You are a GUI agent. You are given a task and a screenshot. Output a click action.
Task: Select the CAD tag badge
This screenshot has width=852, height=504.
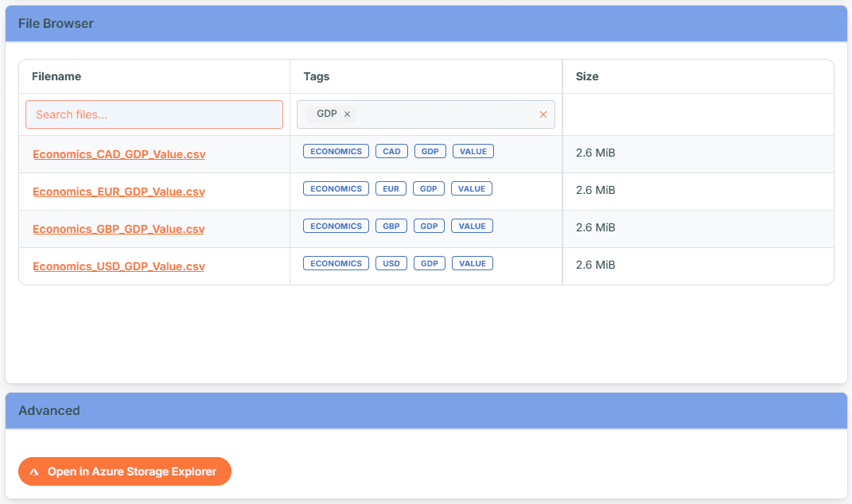point(391,150)
